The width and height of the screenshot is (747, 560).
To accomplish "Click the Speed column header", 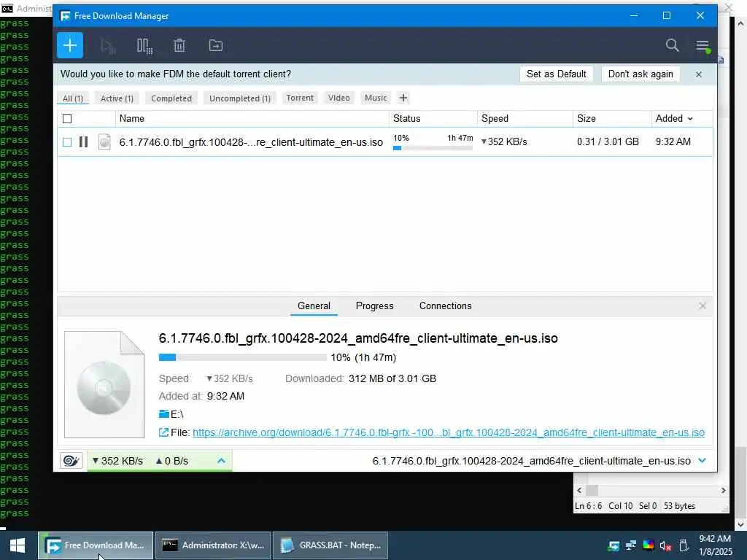I will coord(525,119).
